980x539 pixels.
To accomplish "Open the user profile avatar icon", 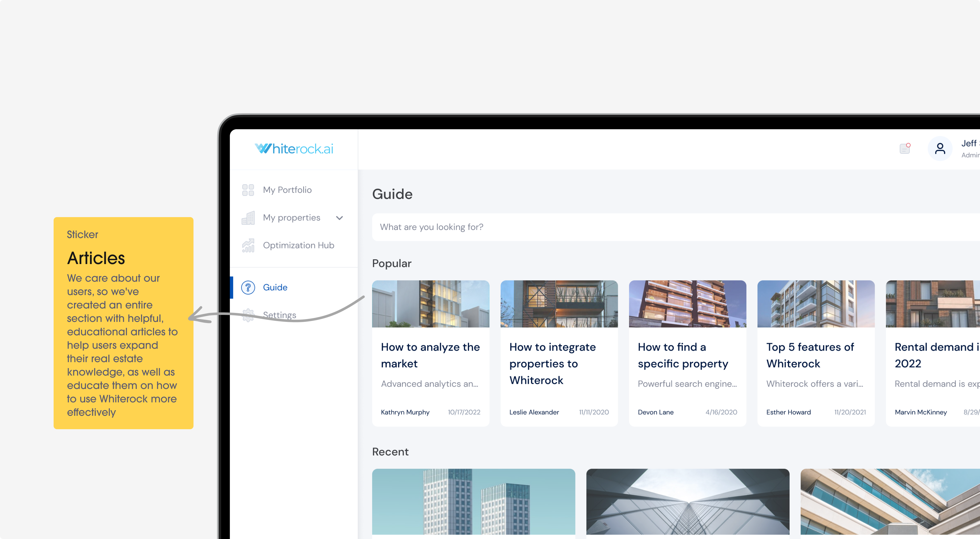I will click(940, 148).
